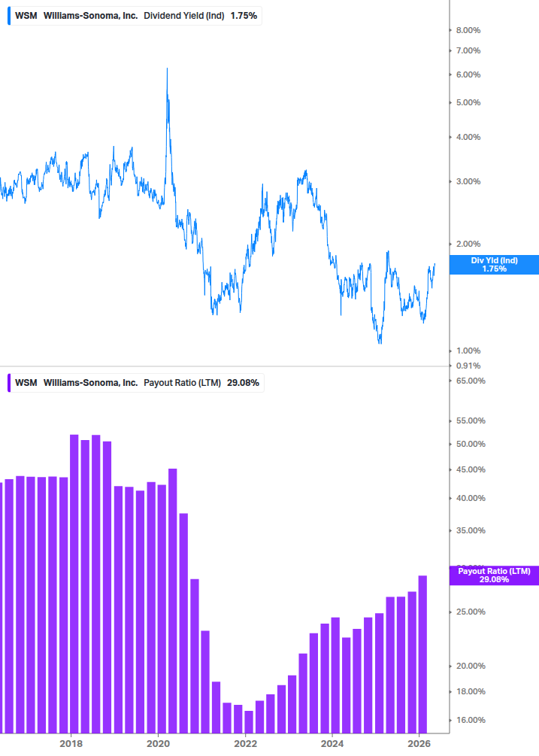Click the 4.00% yield axis label
The image size is (539, 756).
[468, 138]
